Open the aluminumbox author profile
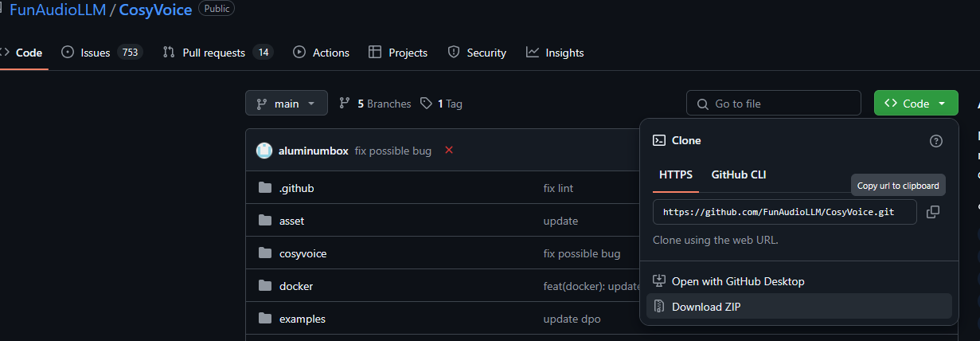The image size is (980, 341). [x=313, y=151]
